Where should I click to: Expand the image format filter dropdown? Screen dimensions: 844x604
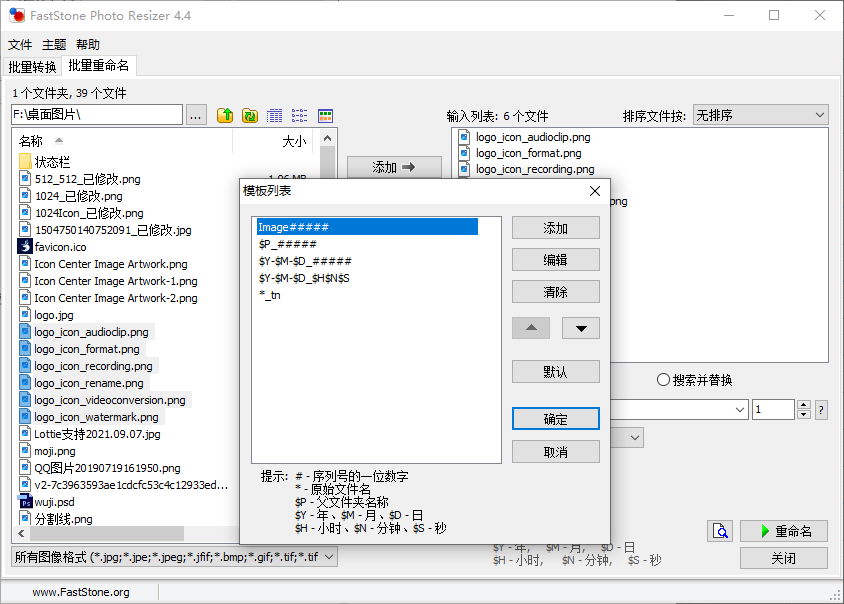click(330, 557)
